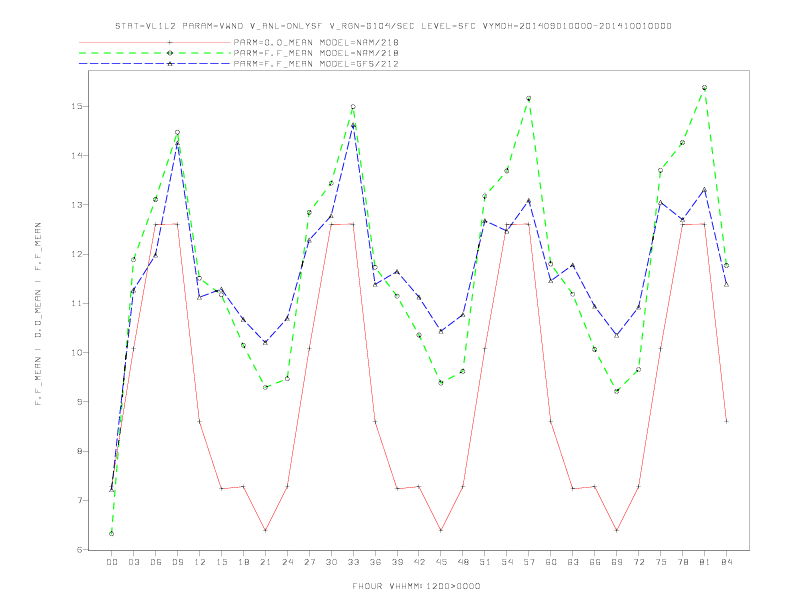
Task: Click x-axis forecast hour label 12
Action: coord(200,562)
